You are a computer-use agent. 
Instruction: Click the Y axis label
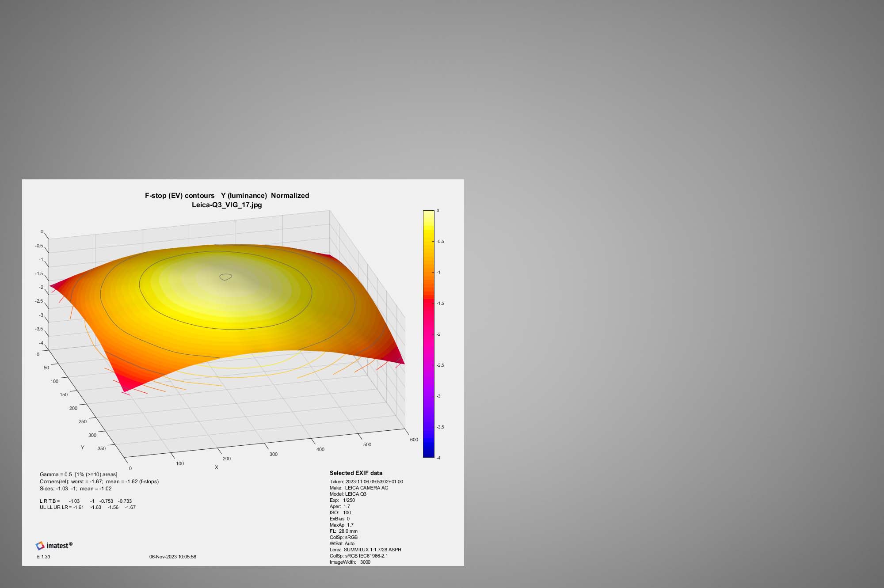tap(82, 448)
